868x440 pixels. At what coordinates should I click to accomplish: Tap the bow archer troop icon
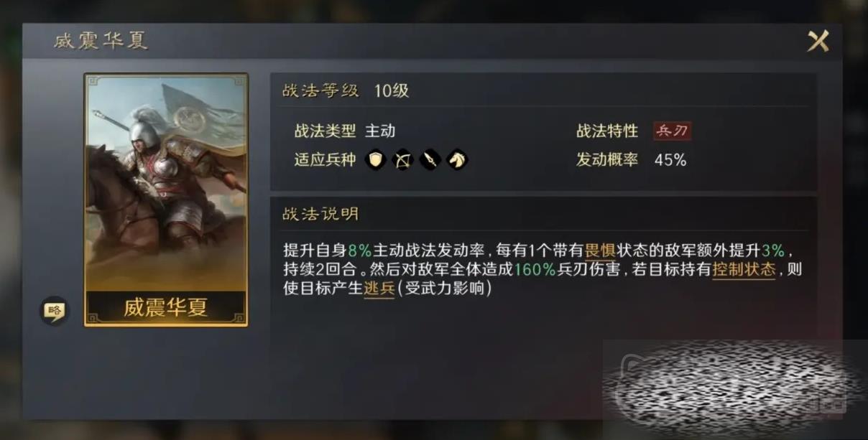(x=402, y=159)
